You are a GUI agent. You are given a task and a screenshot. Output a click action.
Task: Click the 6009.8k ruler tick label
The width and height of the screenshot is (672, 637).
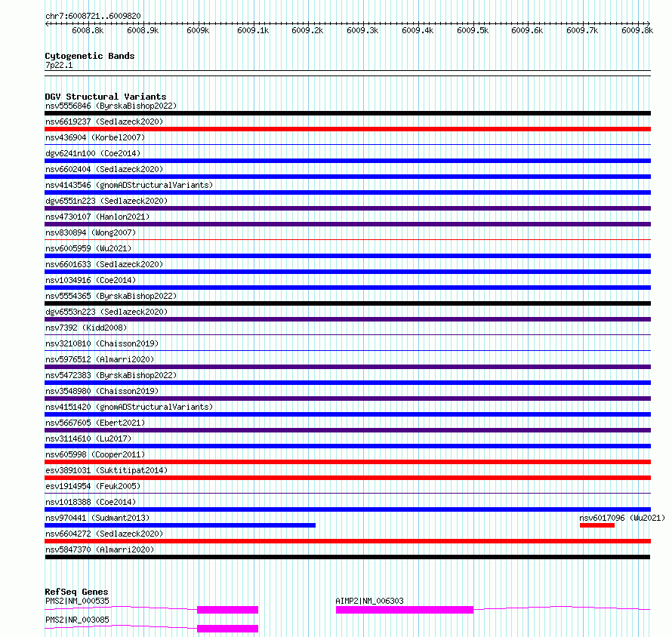637,30
